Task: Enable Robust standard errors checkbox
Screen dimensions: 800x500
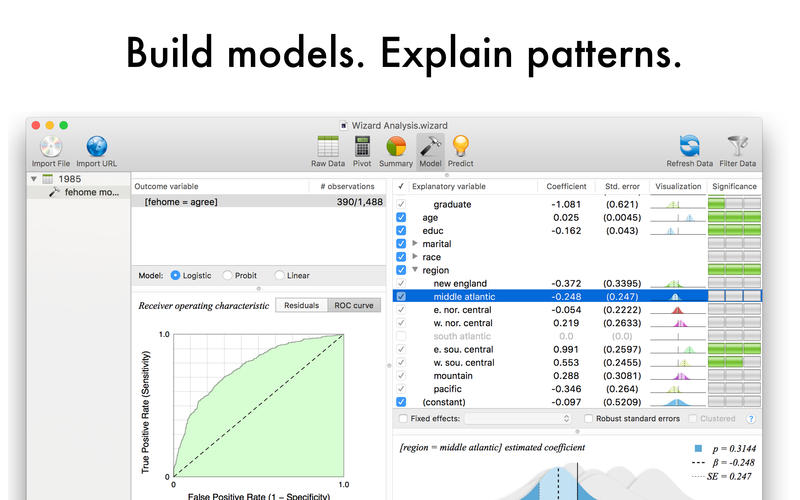Action: [x=590, y=418]
